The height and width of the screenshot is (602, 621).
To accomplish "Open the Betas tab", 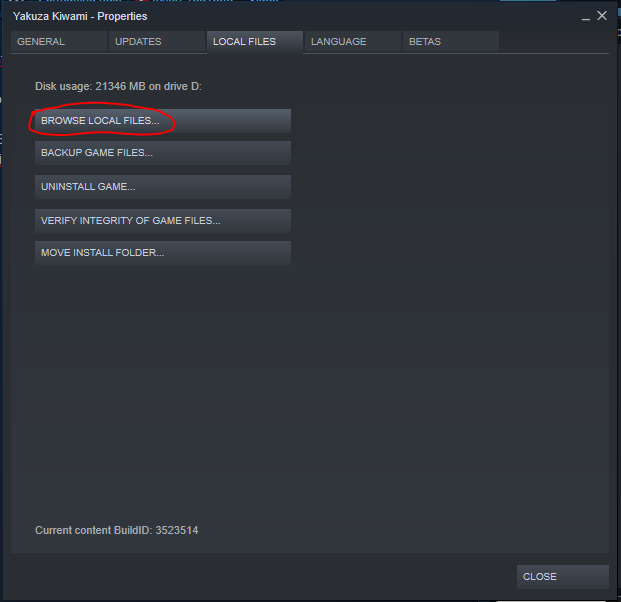I will click(450, 42).
